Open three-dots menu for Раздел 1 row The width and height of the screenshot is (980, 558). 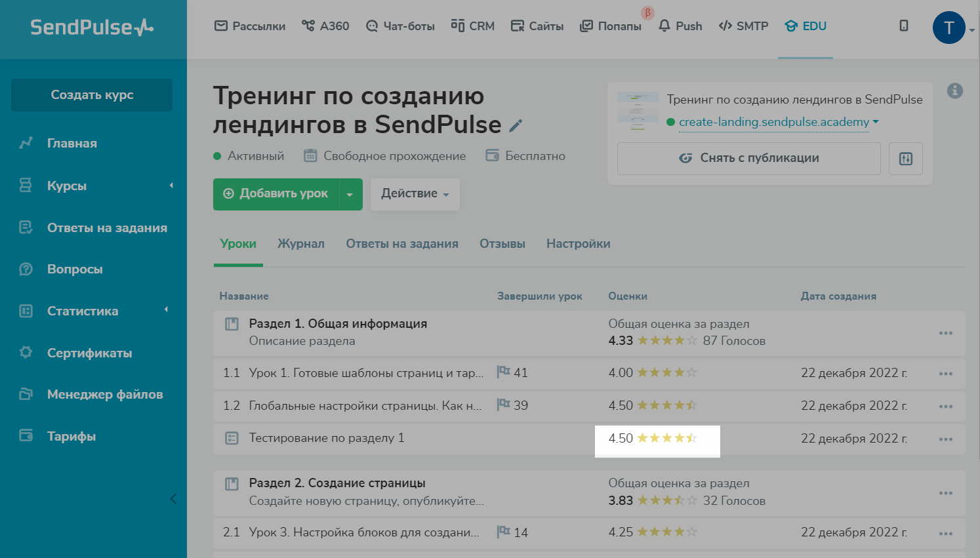coord(945,333)
